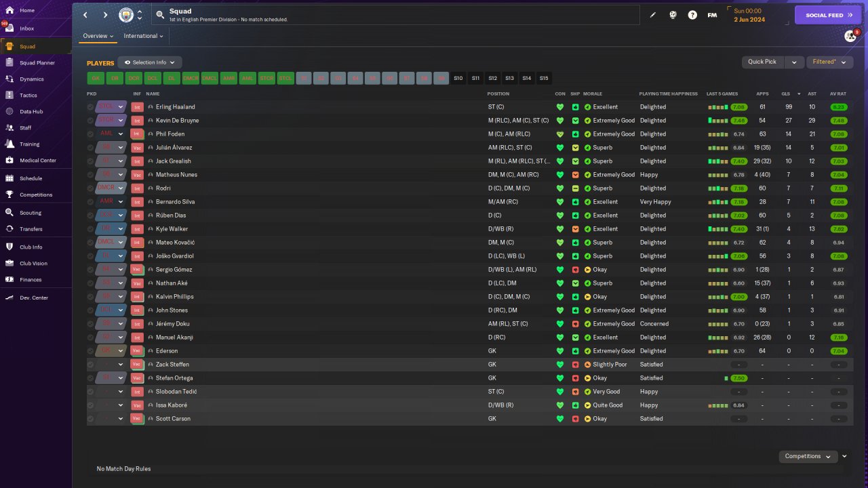Toggle pick checkbox for Scott Carson

coord(91,419)
